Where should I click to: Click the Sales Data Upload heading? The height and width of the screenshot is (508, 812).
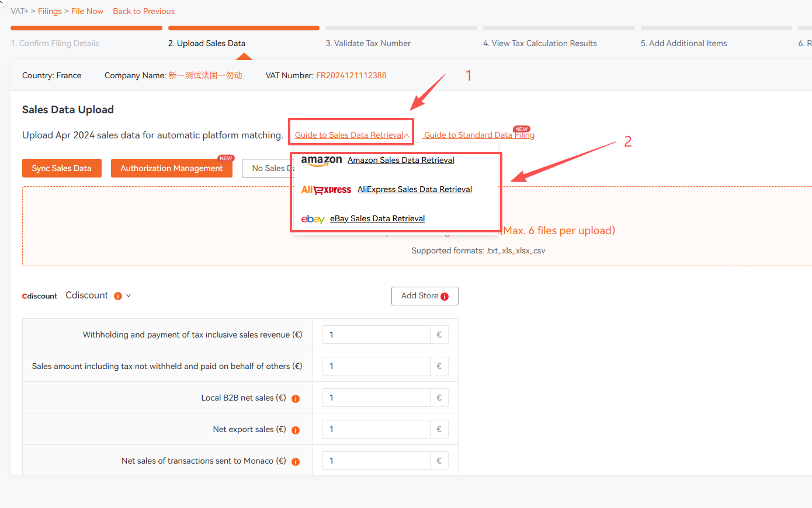coord(68,110)
